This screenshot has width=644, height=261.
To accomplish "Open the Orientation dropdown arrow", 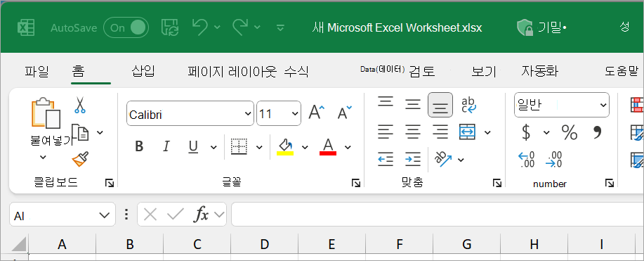I will pyautogui.click(x=461, y=160).
